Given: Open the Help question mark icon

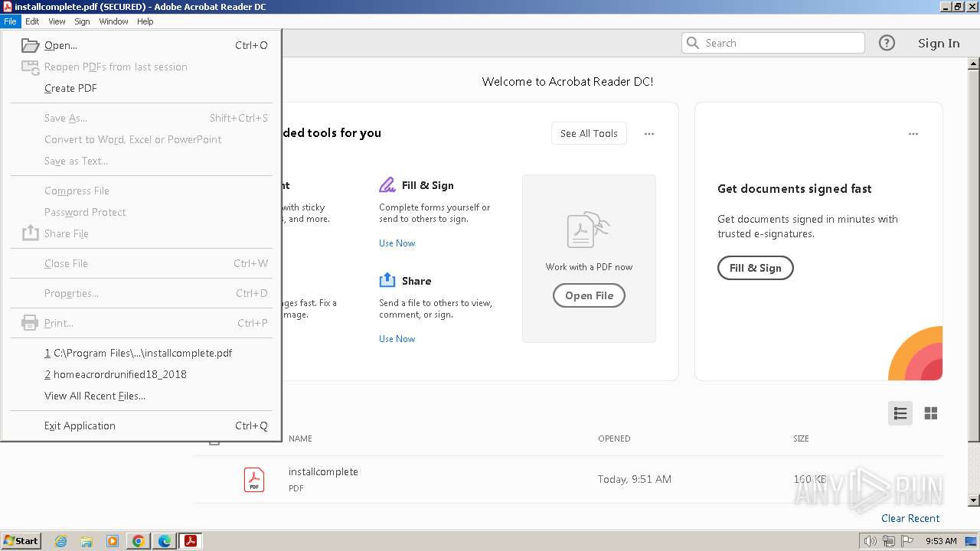Looking at the screenshot, I should pyautogui.click(x=887, y=43).
